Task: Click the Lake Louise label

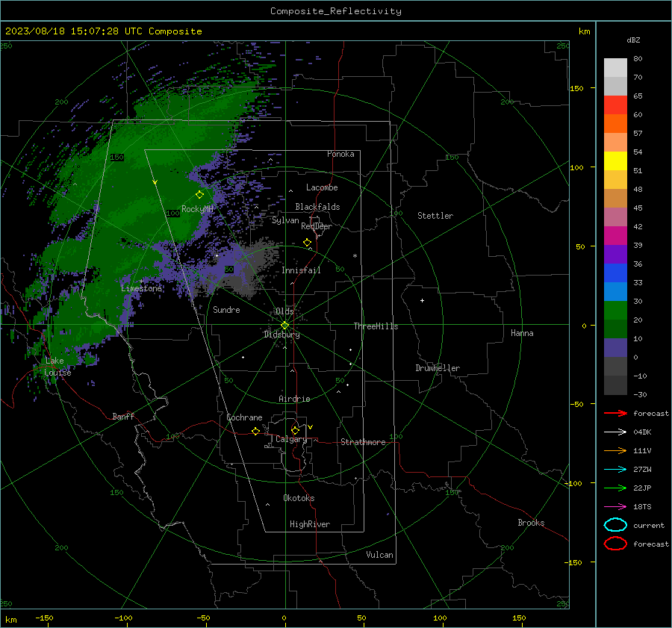Action: tap(57, 367)
